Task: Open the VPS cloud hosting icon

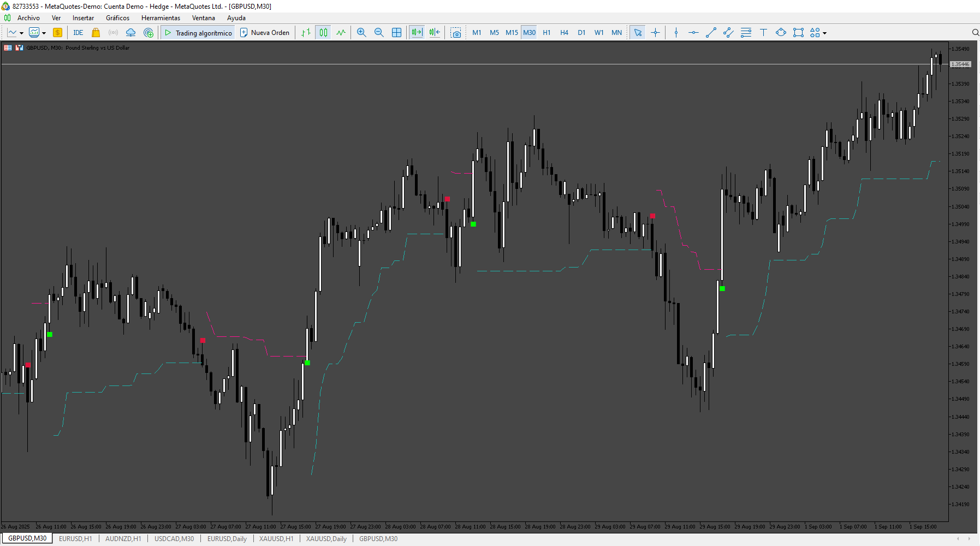Action: point(130,33)
